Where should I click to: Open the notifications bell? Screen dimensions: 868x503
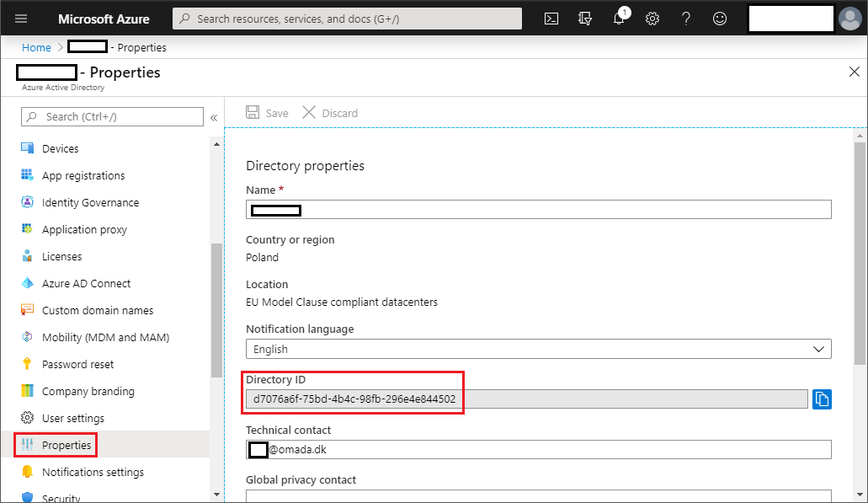[619, 19]
